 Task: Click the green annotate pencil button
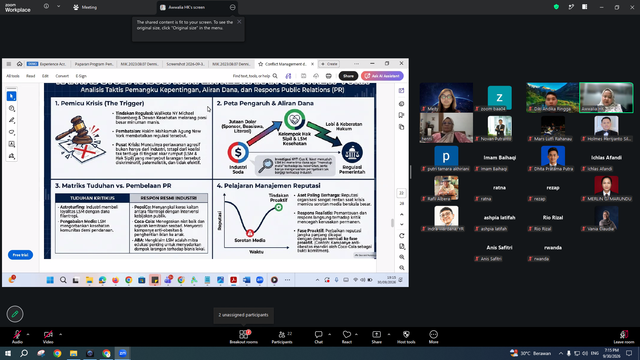click(x=15, y=314)
